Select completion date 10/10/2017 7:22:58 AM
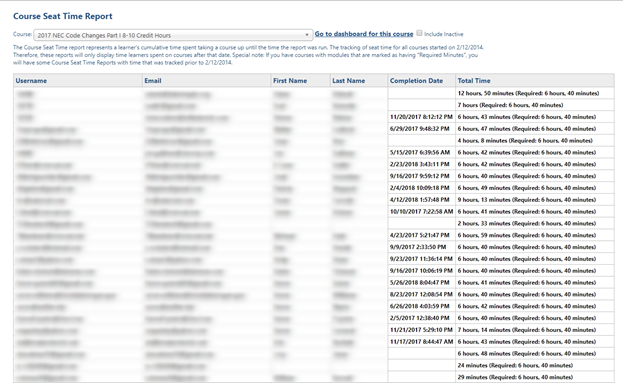This screenshot has width=623, height=383. tap(421, 212)
